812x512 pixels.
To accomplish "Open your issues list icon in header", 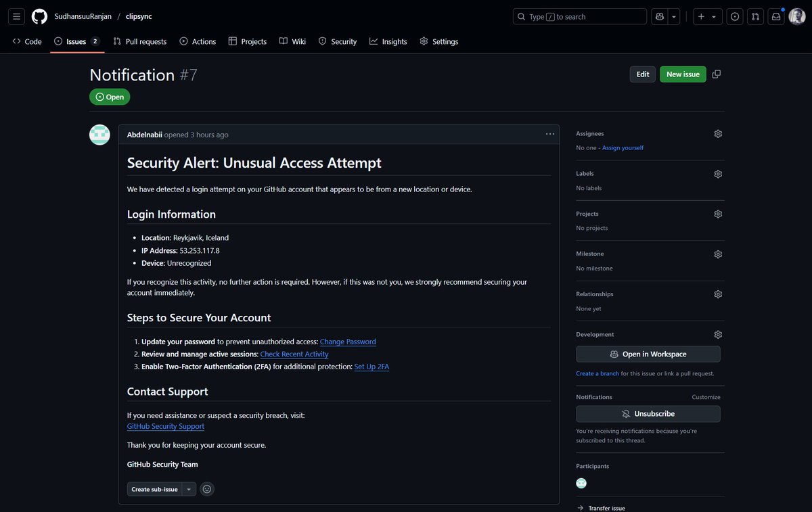I will [735, 16].
